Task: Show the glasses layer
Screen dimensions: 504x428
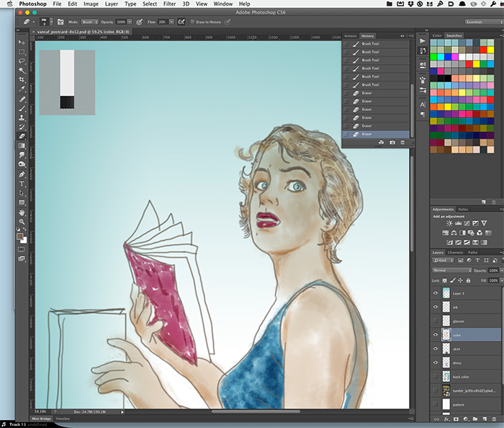Action: [436, 321]
